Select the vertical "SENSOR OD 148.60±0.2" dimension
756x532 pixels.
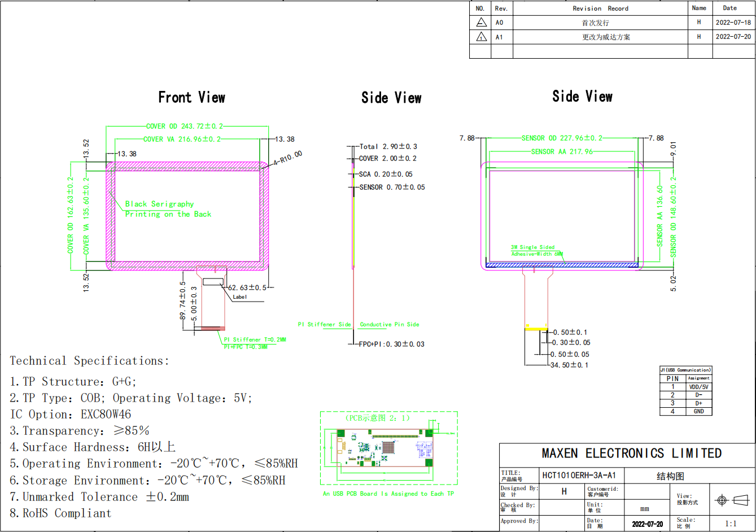673,217
